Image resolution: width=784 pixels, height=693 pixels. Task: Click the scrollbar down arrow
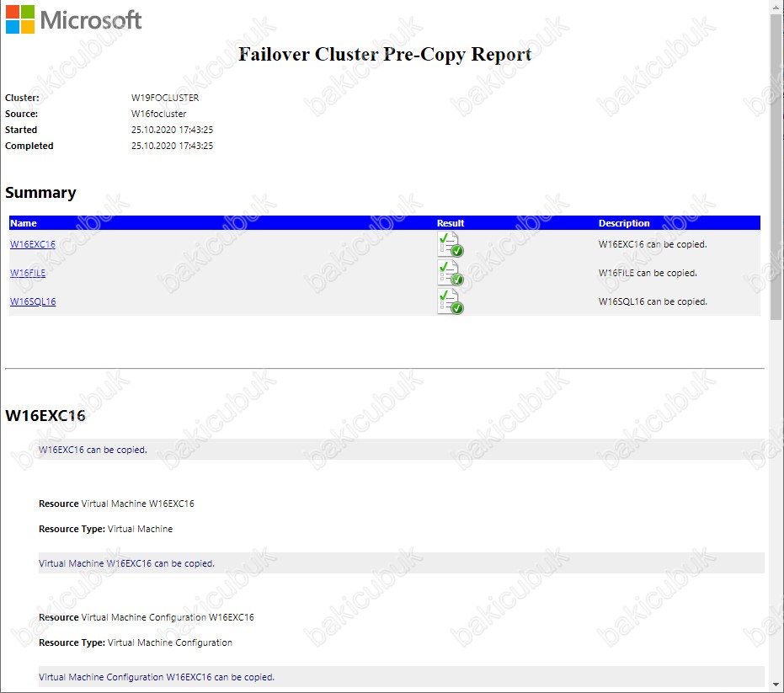point(776,685)
